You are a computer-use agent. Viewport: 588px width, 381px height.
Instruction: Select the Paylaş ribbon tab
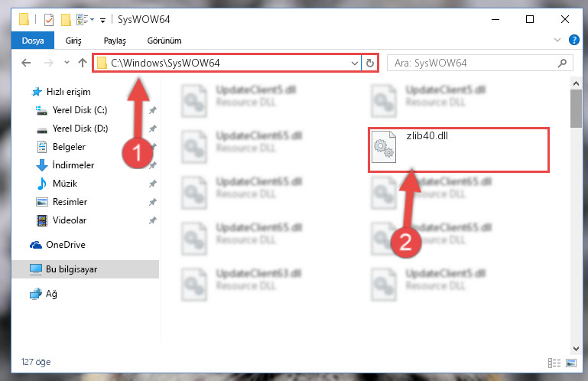click(x=115, y=41)
